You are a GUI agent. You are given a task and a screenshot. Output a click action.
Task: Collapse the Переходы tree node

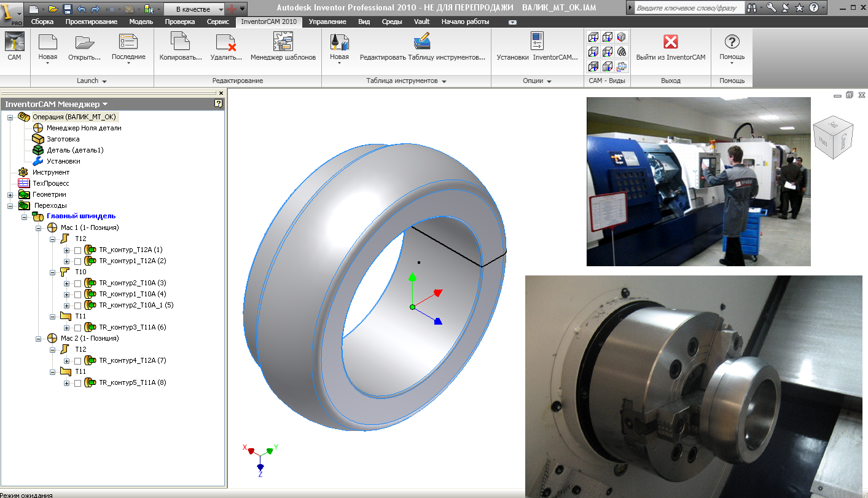[10, 206]
